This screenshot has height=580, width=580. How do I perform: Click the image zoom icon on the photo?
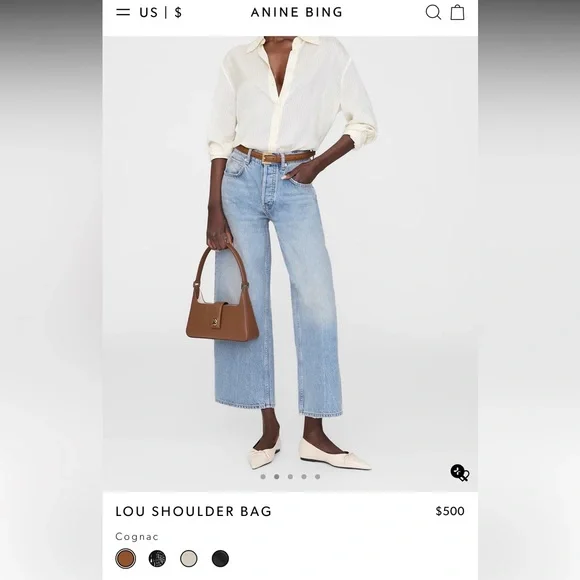tap(460, 473)
